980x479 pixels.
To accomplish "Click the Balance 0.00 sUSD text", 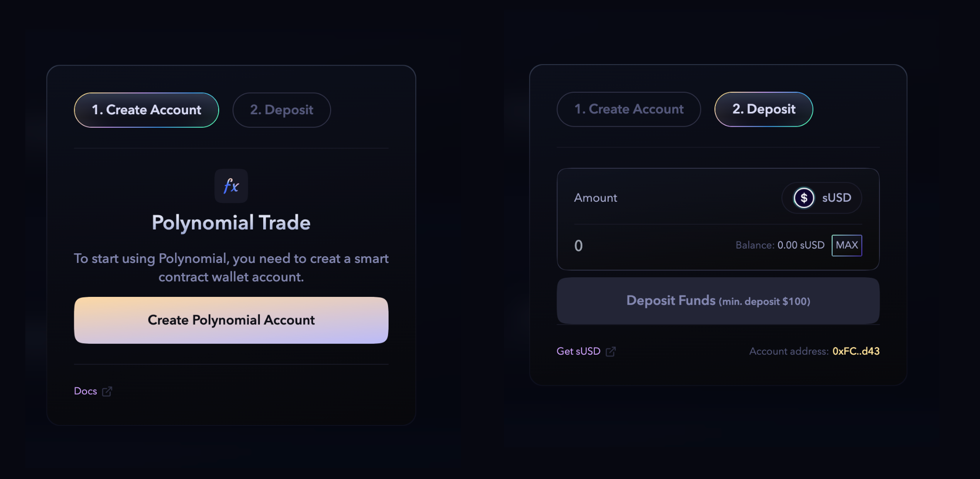I will [780, 245].
